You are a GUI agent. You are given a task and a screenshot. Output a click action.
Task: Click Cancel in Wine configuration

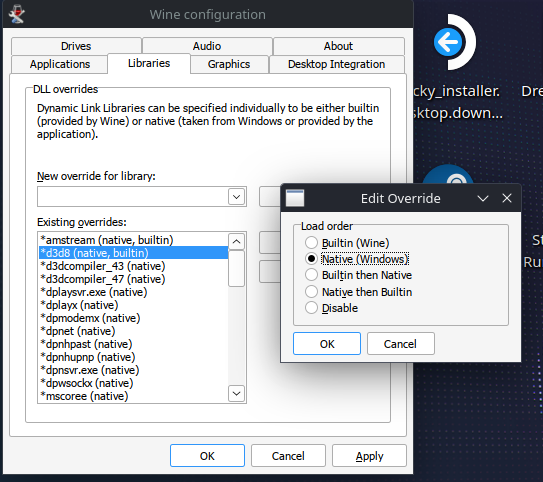point(288,456)
